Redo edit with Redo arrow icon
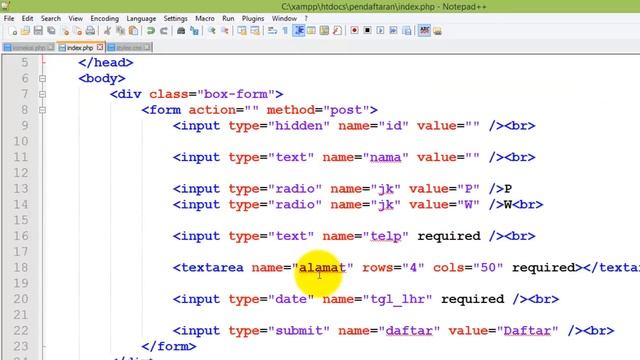 (164, 31)
